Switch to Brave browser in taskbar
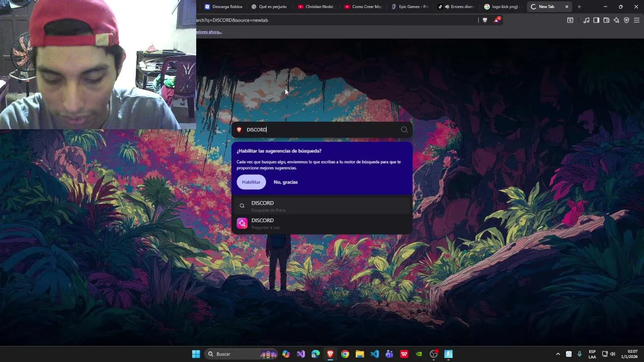 (x=330, y=354)
